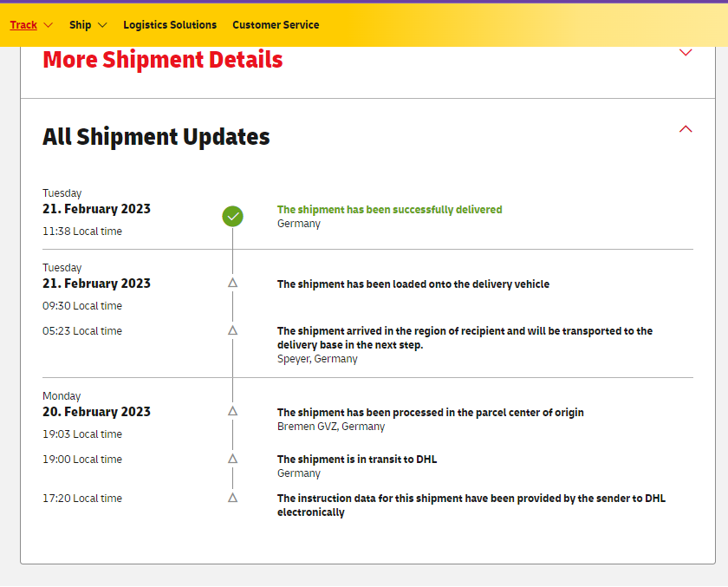
Task: Click the instruction data provided triangle marker
Action: [232, 498]
